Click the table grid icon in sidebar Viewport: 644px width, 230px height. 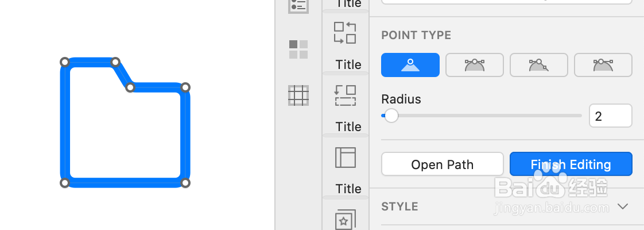pos(298,95)
